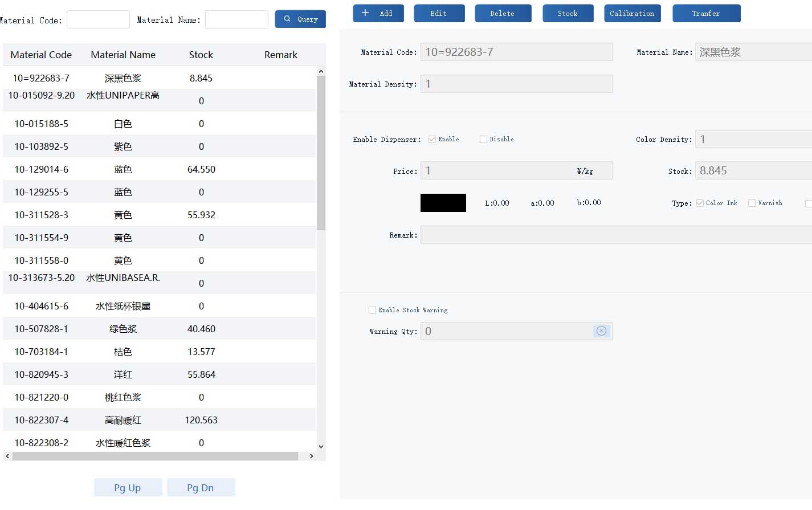Click the Material Code search field

point(98,19)
